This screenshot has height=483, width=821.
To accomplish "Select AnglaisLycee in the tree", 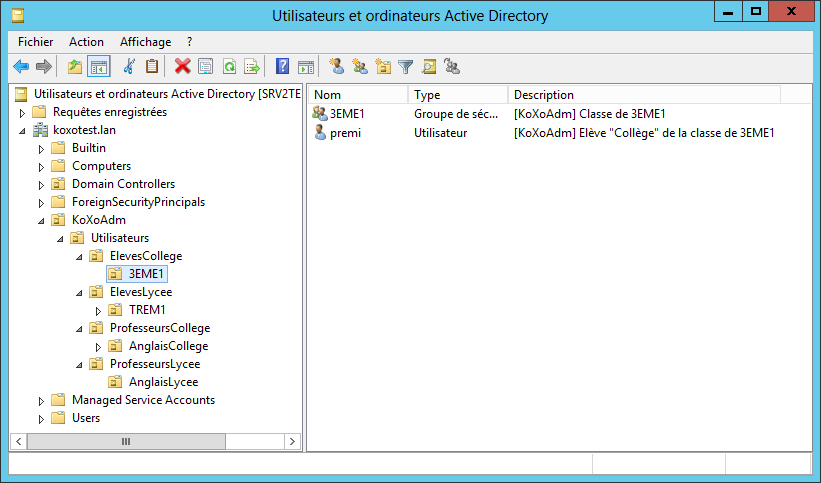I will point(163,382).
